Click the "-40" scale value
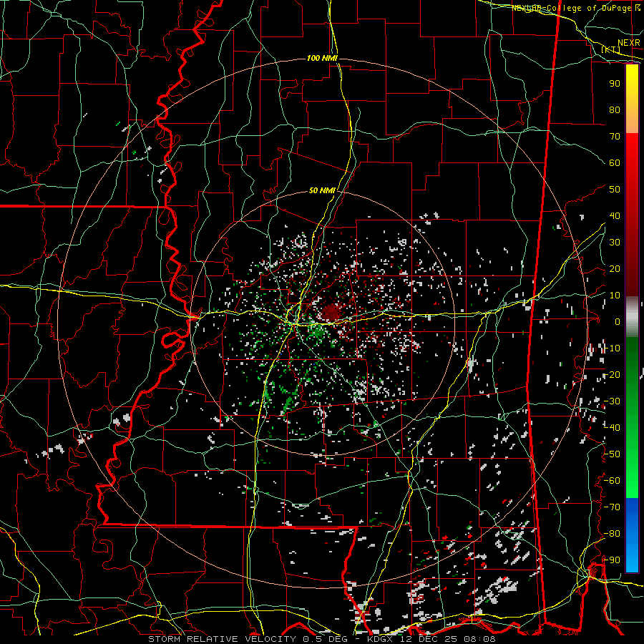Viewport: 644px width, 644px height. point(613,428)
